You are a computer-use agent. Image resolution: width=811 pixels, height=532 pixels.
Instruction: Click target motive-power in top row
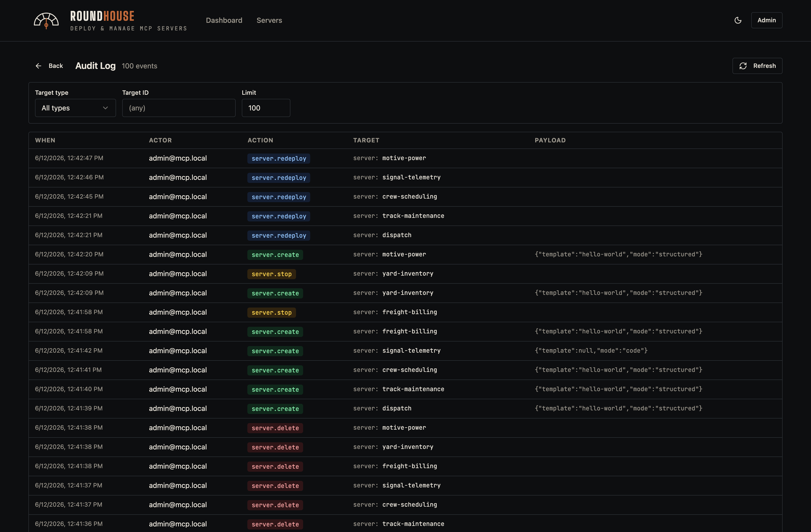404,158
